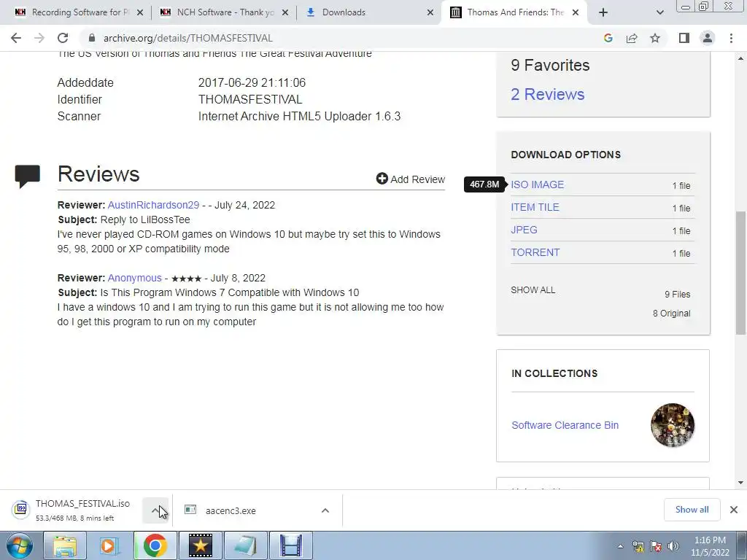Expand options for THOMAS_FESTIVAL.iso download
Viewport: 747px width, 560px height.
[156, 510]
